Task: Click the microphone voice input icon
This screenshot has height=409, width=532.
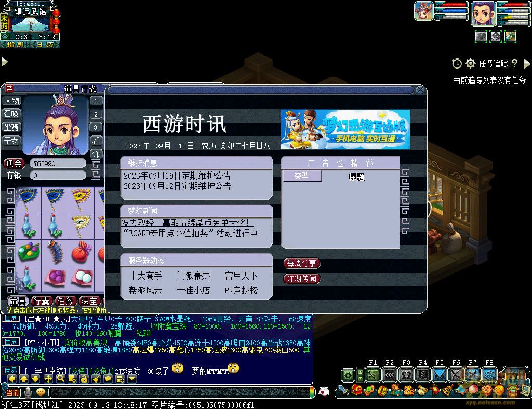Action: (x=28, y=392)
